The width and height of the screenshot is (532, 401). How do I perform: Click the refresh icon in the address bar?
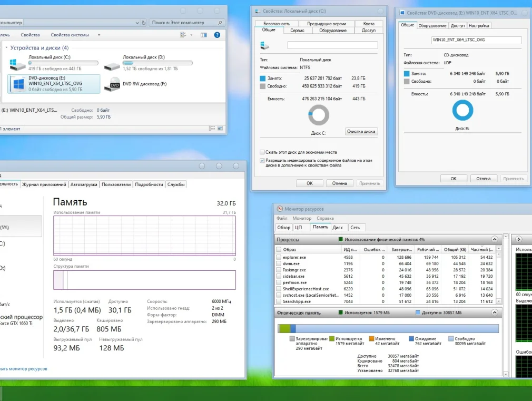[x=144, y=23]
